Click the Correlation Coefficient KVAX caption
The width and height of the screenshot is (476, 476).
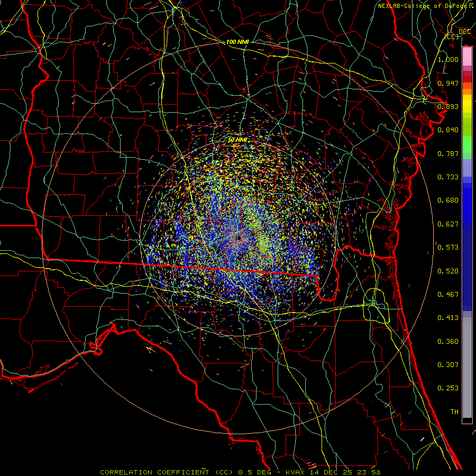pos(240,472)
